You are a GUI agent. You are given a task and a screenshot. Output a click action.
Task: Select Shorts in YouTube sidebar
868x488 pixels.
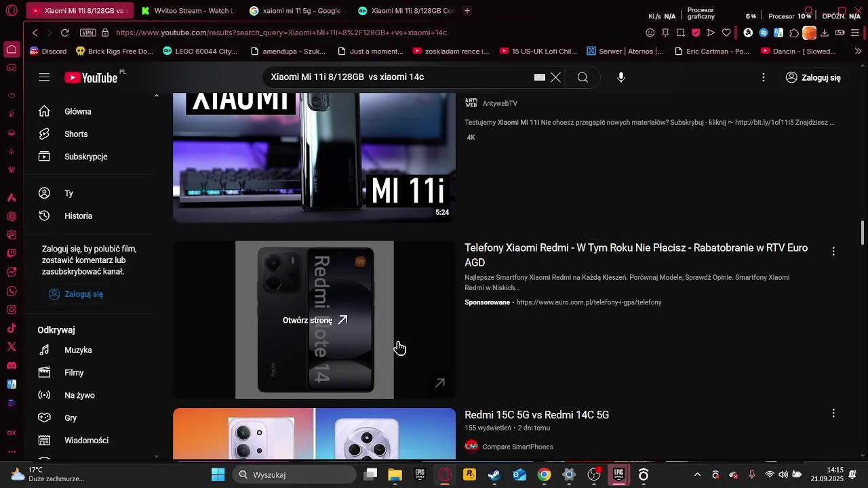click(x=91, y=134)
